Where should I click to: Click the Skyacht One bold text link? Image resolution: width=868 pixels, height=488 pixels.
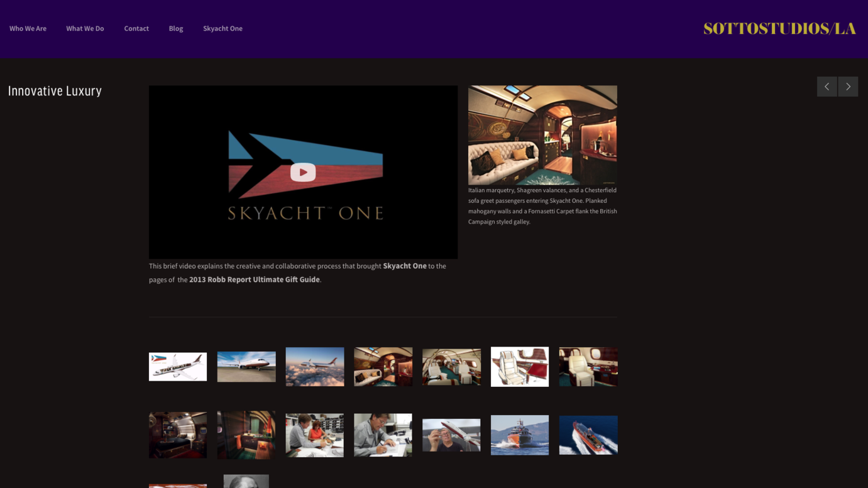click(405, 266)
